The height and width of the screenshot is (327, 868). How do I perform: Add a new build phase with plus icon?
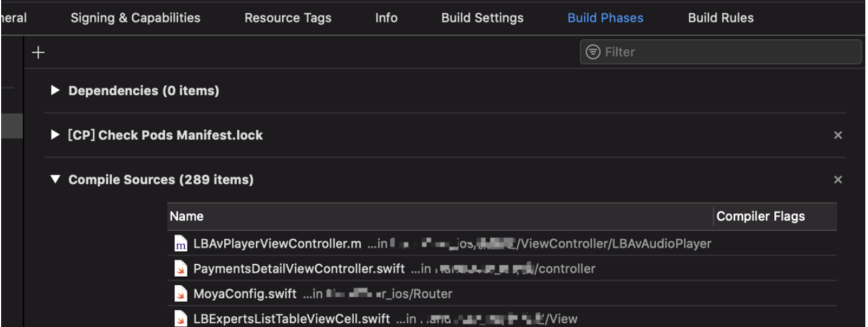[x=38, y=53]
